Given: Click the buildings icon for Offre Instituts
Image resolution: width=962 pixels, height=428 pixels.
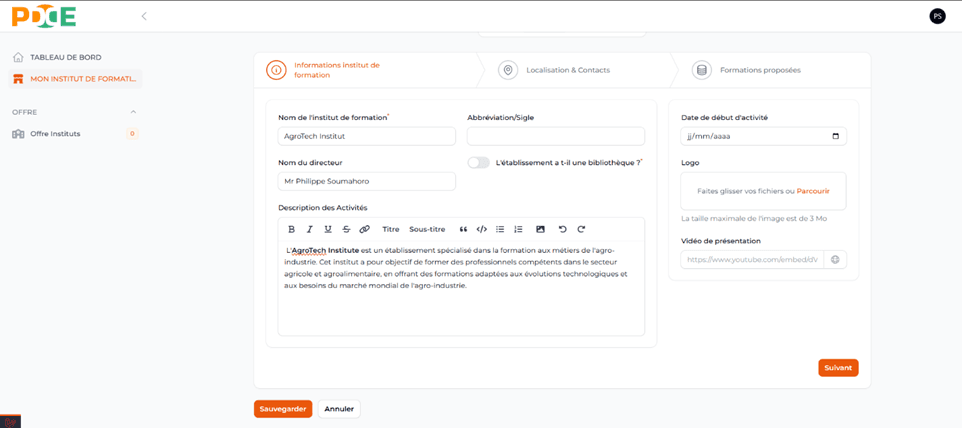Looking at the screenshot, I should (x=18, y=134).
